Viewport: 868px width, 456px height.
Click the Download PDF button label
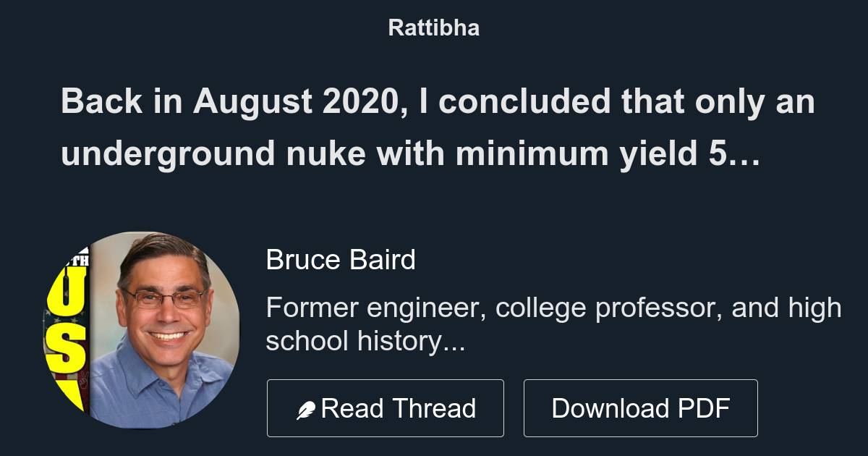[x=641, y=408]
